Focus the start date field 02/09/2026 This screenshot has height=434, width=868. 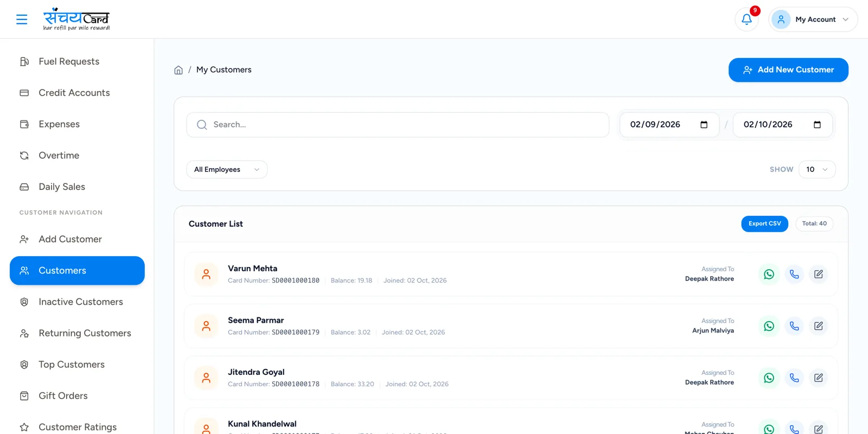click(x=669, y=125)
